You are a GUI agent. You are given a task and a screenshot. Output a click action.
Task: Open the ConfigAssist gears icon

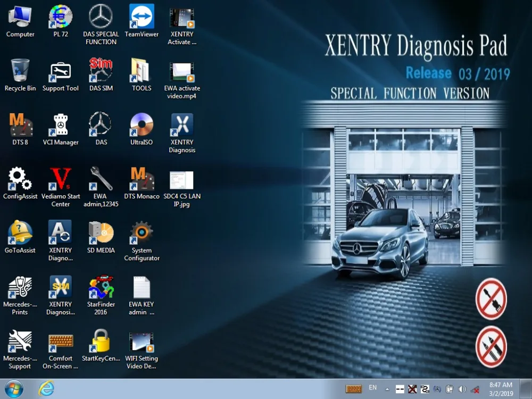coord(20,183)
